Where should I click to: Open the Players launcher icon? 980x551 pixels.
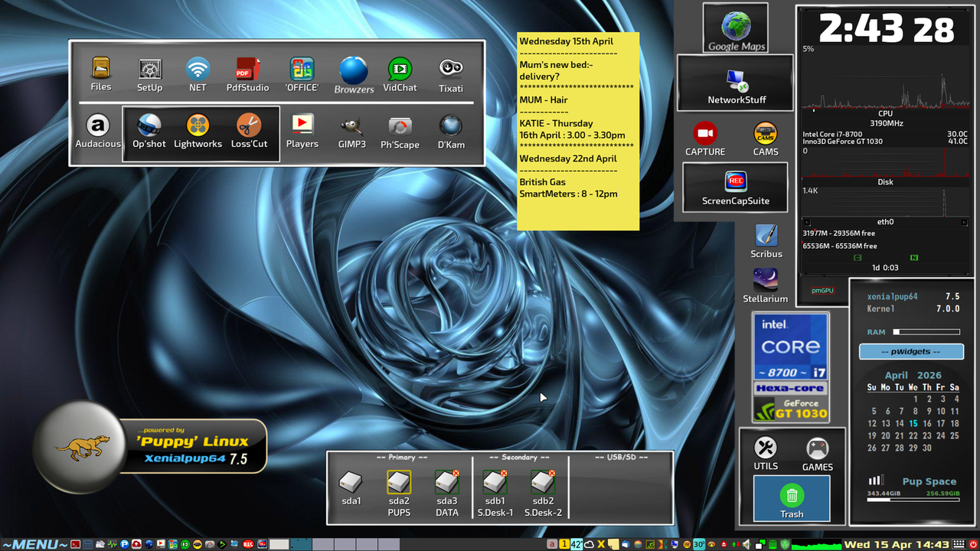[302, 126]
